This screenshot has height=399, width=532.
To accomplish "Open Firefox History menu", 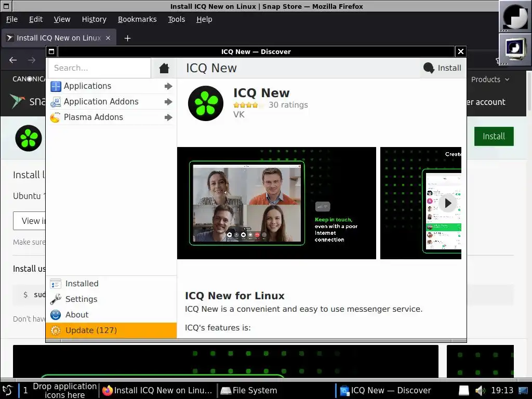I will click(x=94, y=19).
